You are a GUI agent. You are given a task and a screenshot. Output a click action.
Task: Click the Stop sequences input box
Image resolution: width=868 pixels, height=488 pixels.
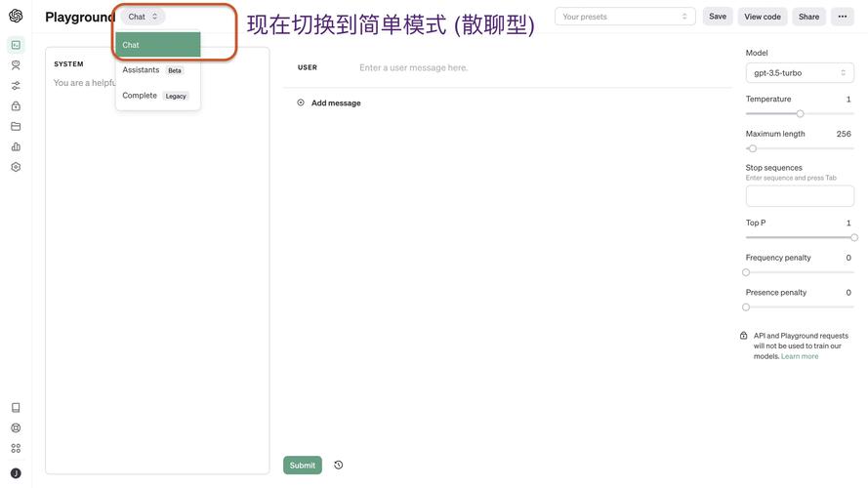point(800,196)
